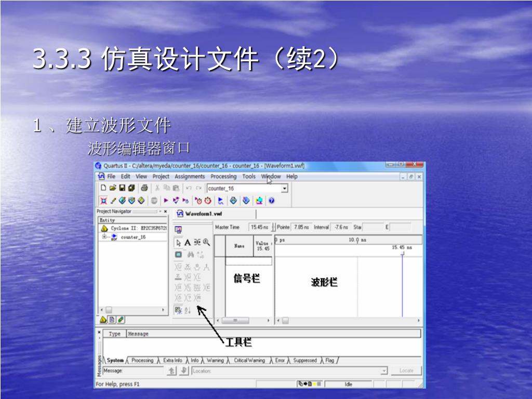The height and width of the screenshot is (399, 532).
Task: Click the Snap to Grid icon
Action: click(x=178, y=310)
